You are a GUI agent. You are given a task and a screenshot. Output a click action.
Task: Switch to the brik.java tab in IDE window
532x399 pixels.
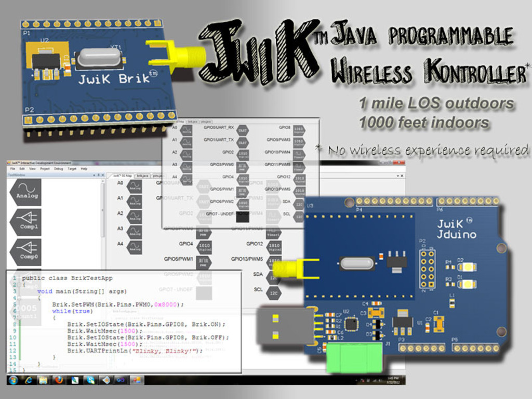click(142, 176)
